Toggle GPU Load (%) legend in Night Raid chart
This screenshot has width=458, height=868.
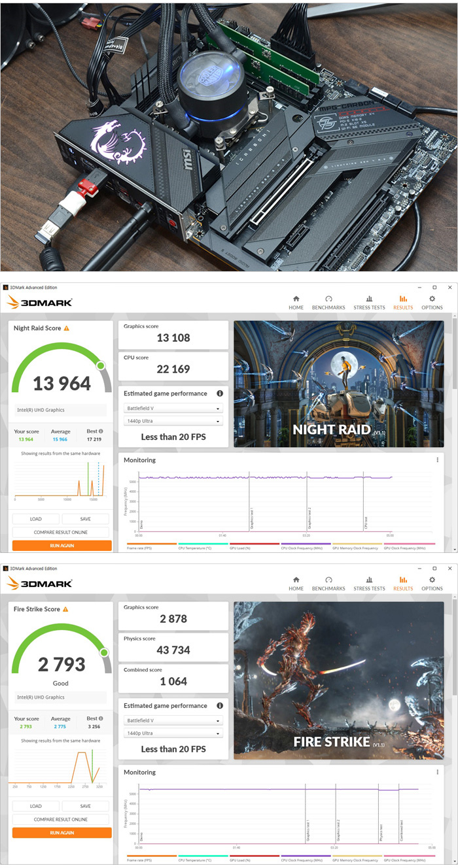[255, 546]
